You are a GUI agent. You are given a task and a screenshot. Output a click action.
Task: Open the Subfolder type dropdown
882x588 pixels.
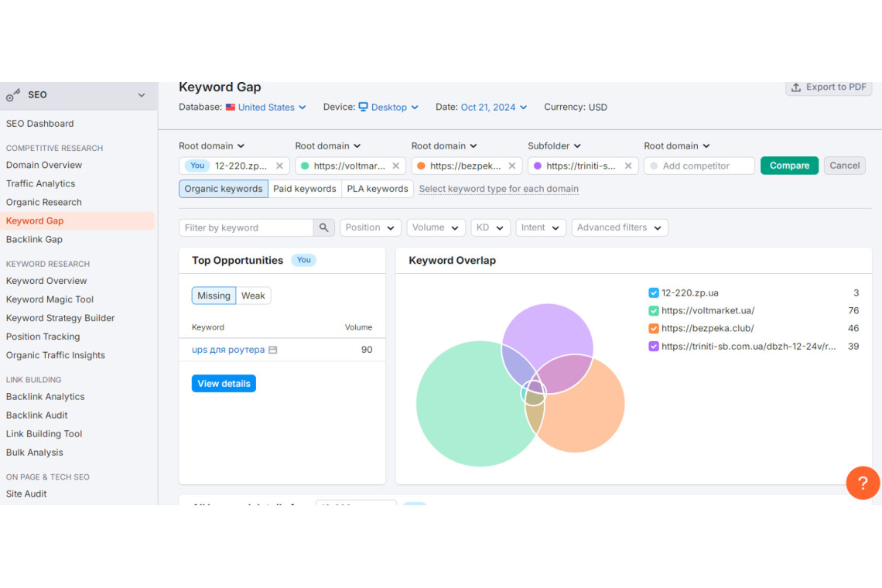(x=554, y=145)
